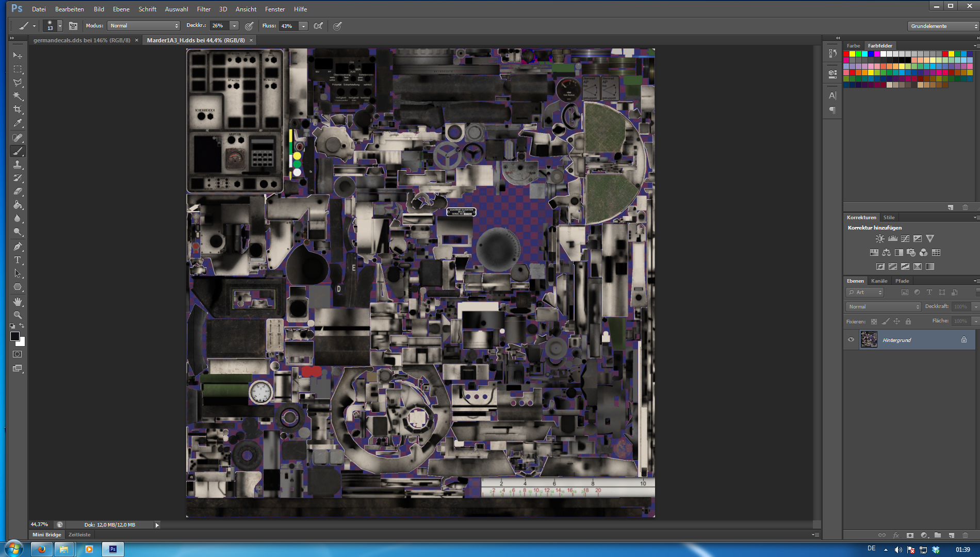Open the Mini Bridge panel
Image resolution: width=980 pixels, height=557 pixels.
click(x=46, y=535)
